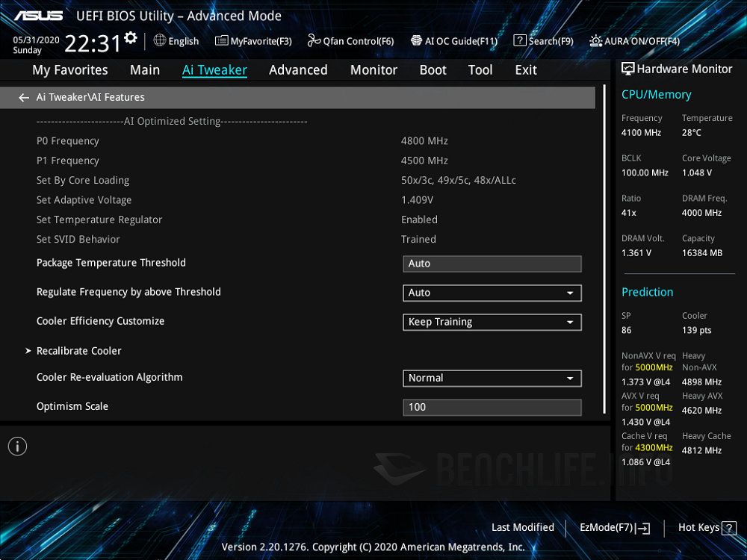Open Qfan Control from the top toolbar
The height and width of the screenshot is (560, 747).
coord(350,41)
